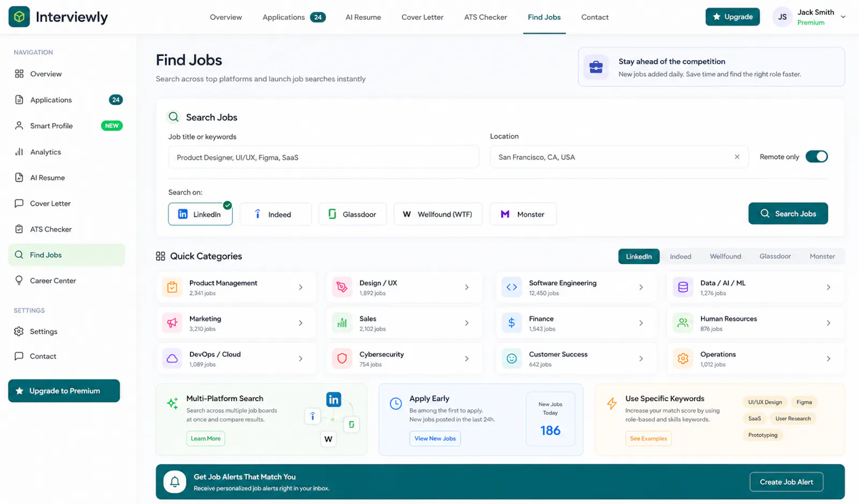
Task: Open ATS Checker clipboard icon in sidebar
Action: tap(19, 229)
